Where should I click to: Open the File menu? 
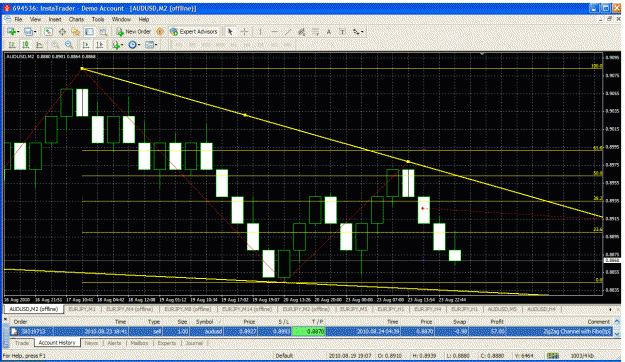tap(18, 19)
